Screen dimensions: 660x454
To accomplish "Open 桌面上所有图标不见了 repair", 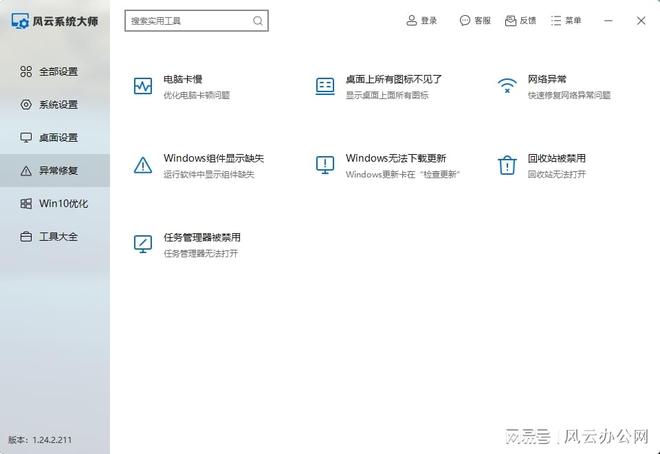I will 394,79.
